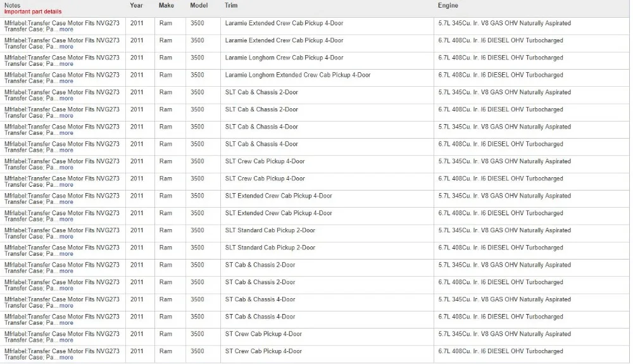This screenshot has height=364, width=633.
Task: Show more notes for SLT Extended Crew Cab 5.7L row
Action: pyautogui.click(x=66, y=202)
